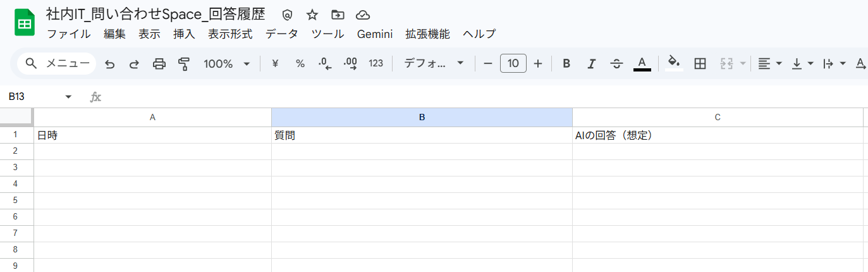Click the print icon

coord(159,64)
